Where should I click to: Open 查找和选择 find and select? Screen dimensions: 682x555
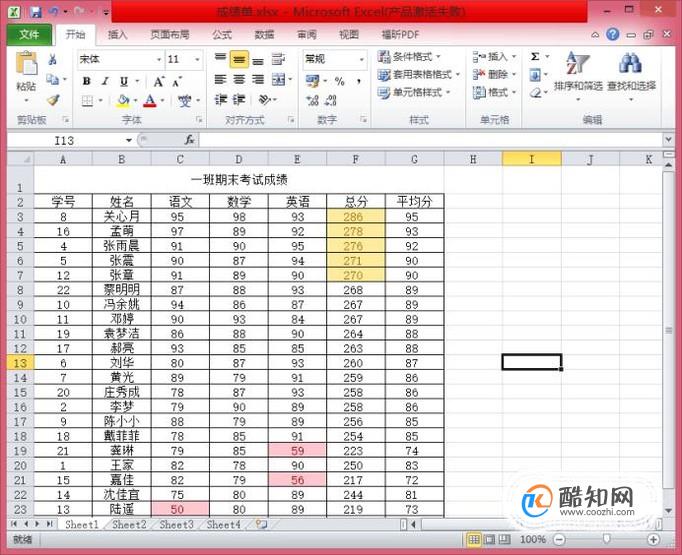coord(631,77)
